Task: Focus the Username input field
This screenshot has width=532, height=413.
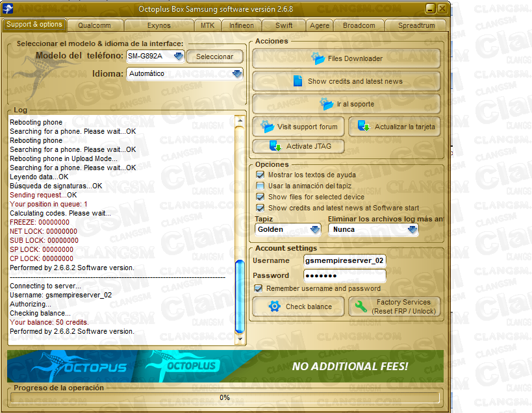Action: [x=345, y=260]
